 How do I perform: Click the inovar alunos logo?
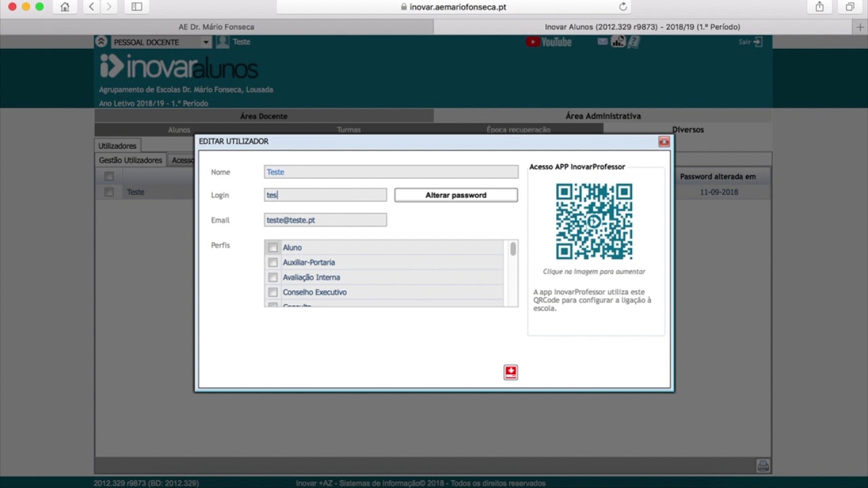(179, 67)
